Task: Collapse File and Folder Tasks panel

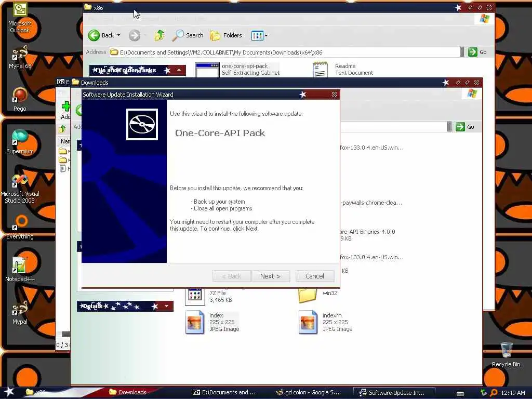Action: (179, 70)
